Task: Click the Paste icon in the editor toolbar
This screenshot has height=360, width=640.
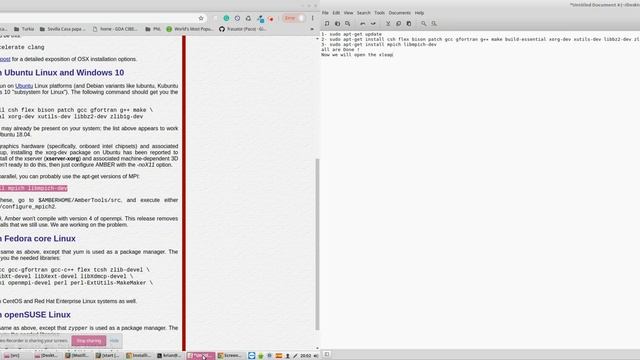Action: tap(409, 24)
